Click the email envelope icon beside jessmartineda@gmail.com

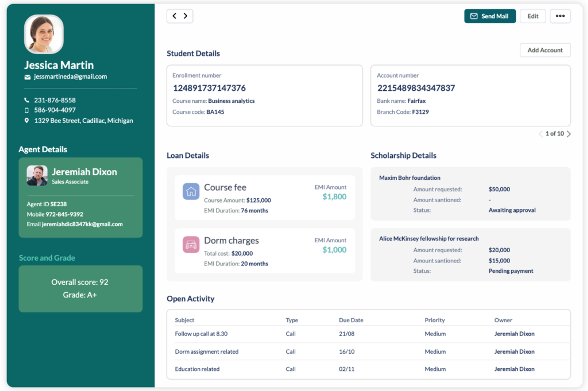point(27,77)
